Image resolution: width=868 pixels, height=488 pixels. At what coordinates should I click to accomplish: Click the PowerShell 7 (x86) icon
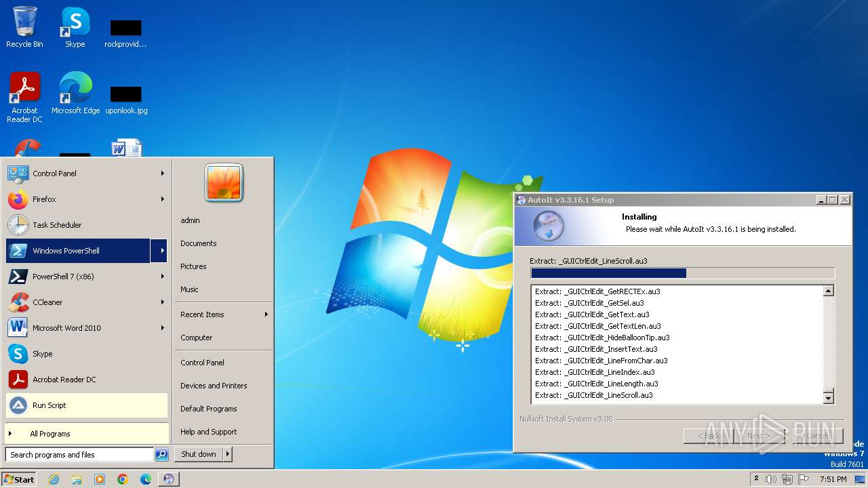(18, 277)
